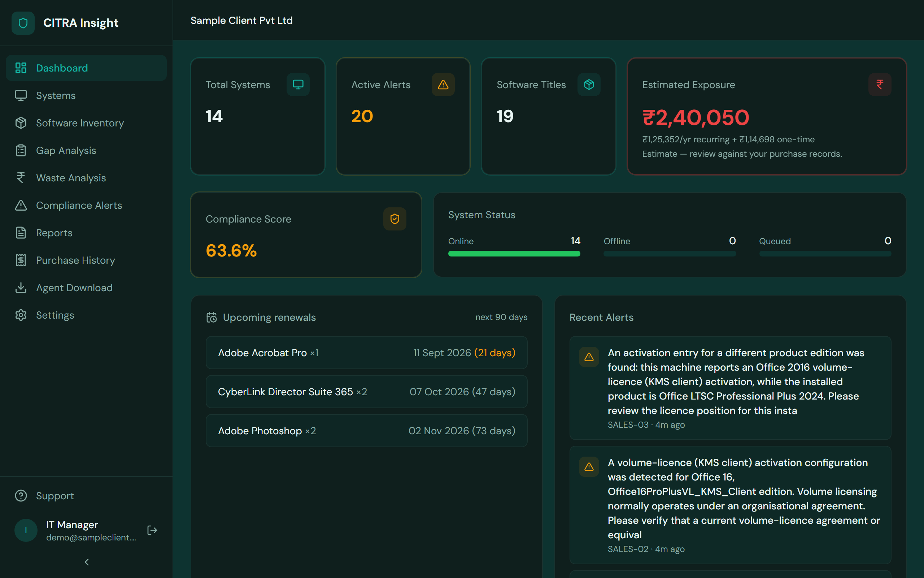Open the Support link
The height and width of the screenshot is (578, 924).
pyautogui.click(x=86, y=496)
